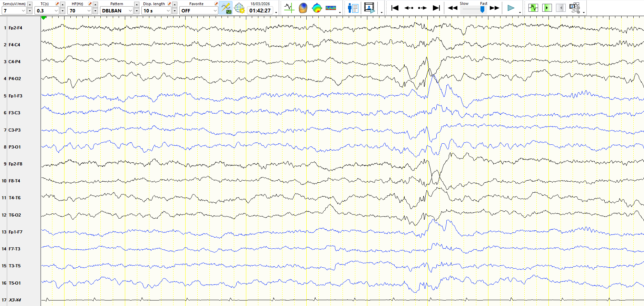Select the F4-C4 channel label

[14, 45]
